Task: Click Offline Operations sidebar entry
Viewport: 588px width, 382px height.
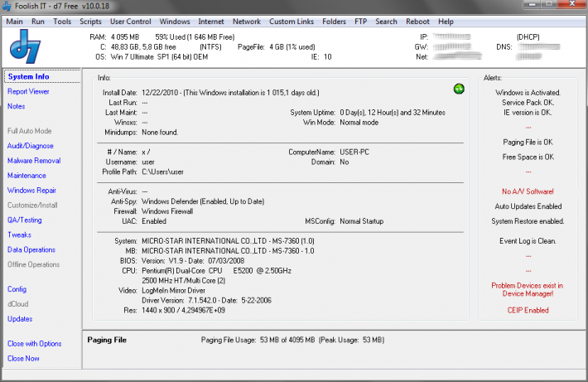Action: pos(33,264)
